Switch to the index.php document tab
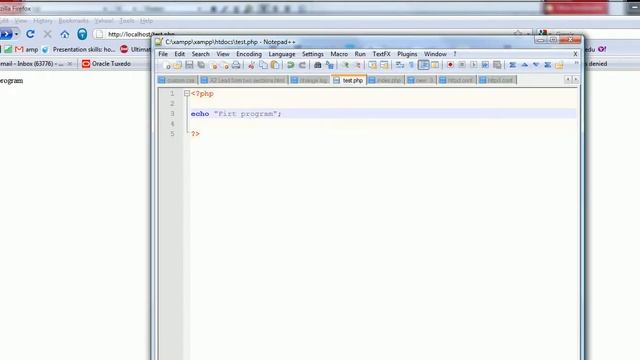Screen dimensions: 640x360 coord(385,80)
